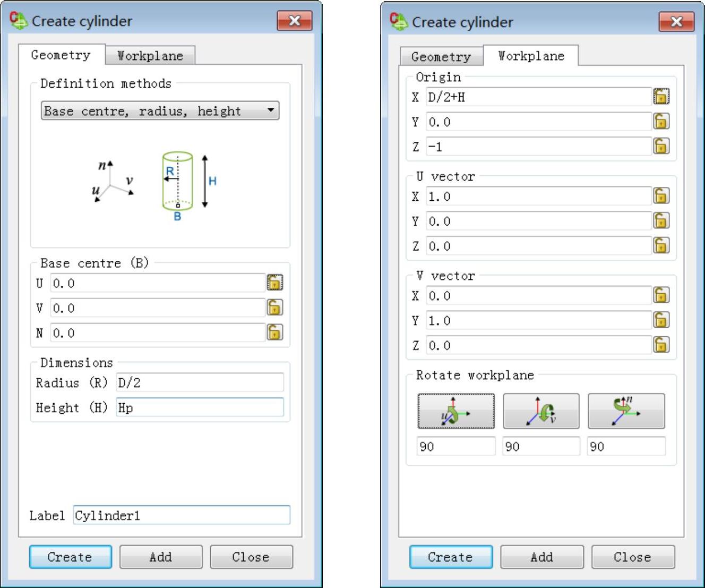
Task: Click lock icon beside U vector Z field
Action: 661,245
